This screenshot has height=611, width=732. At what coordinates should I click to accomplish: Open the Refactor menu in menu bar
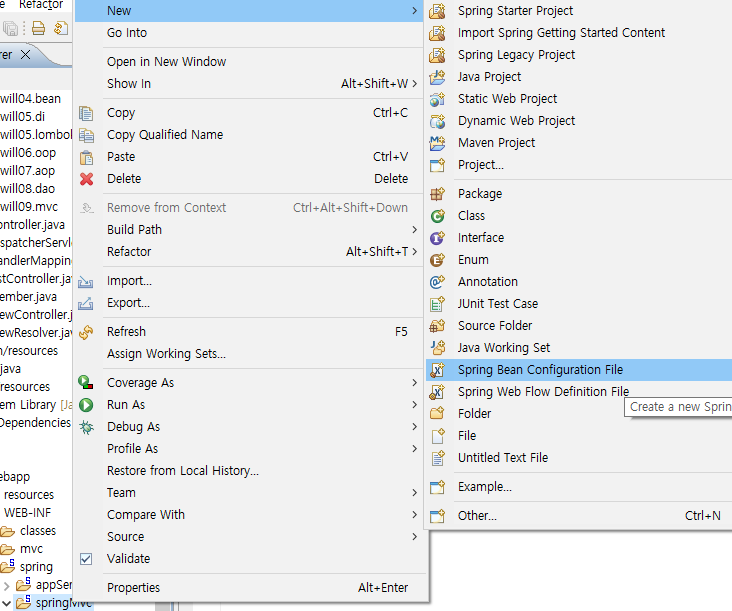point(41,5)
